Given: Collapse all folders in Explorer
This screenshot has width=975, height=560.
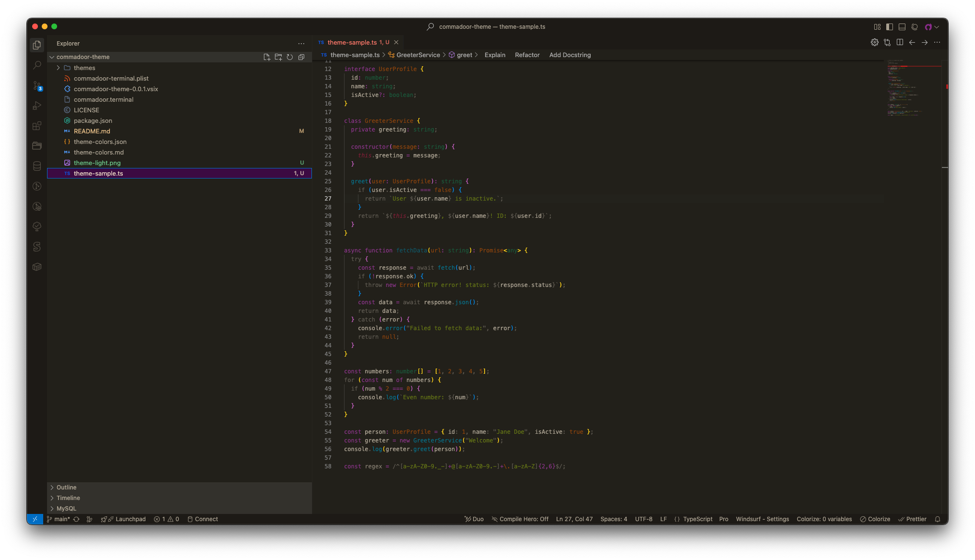Looking at the screenshot, I should coord(301,57).
